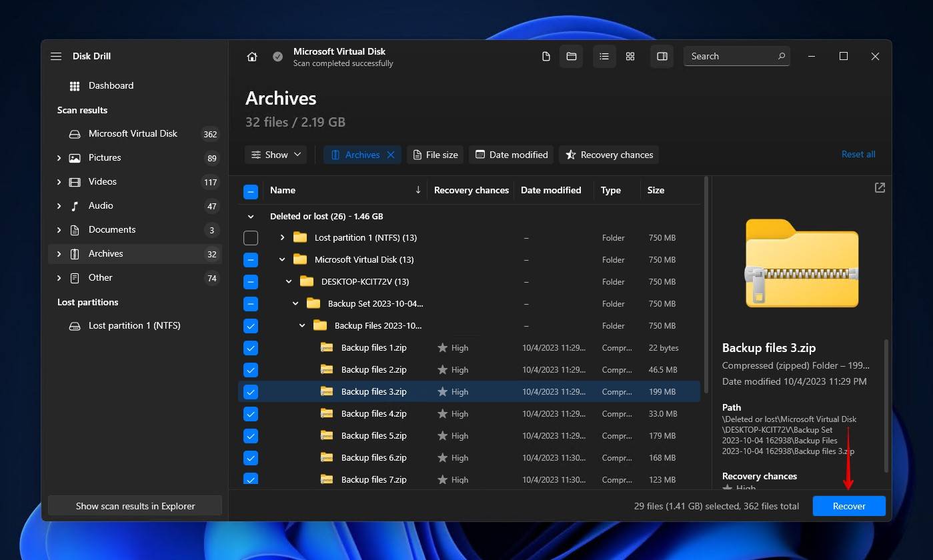Remove the Archives filter with X
This screenshot has height=560, width=933.
click(391, 155)
